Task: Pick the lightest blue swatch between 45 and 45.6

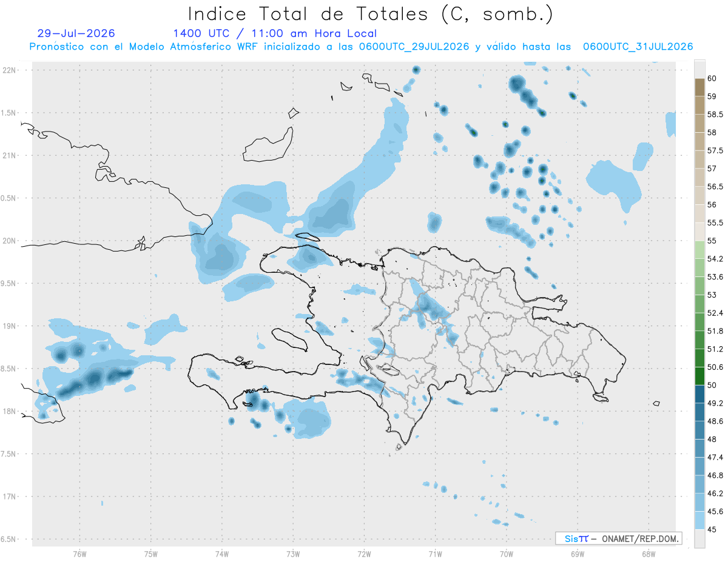Action: click(699, 520)
